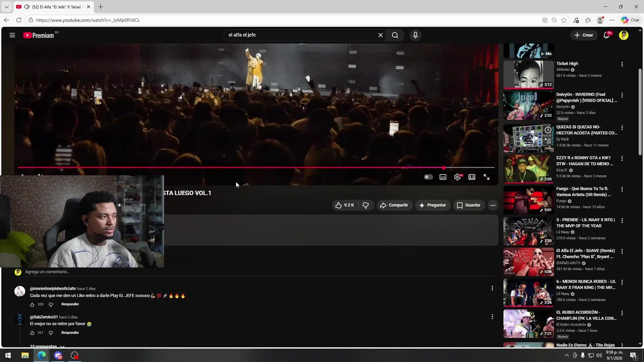Screen dimensions: 644x362
Task: Dislike the video with thumbs-down
Action: click(366, 205)
